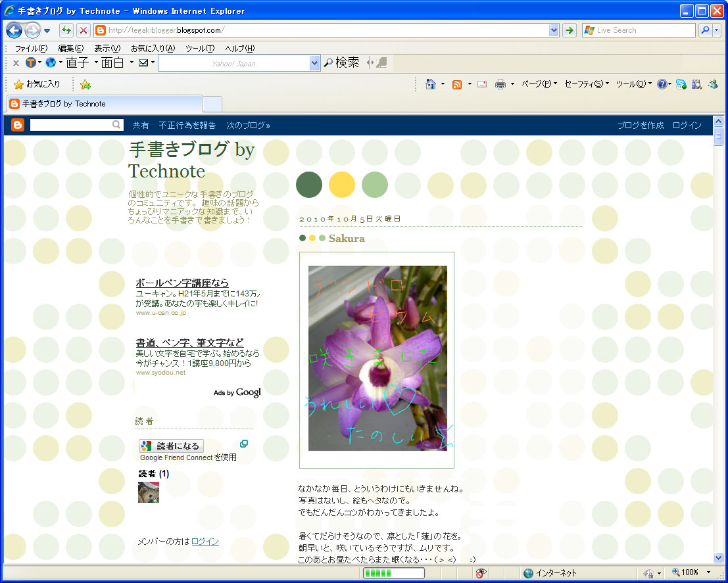The height and width of the screenshot is (583, 728).
Task: Open the ツール(T) menu in the menu bar
Action: tap(200, 48)
